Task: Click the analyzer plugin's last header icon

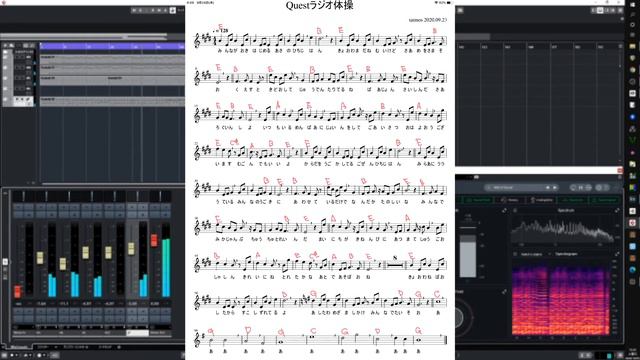Action: tap(606, 187)
